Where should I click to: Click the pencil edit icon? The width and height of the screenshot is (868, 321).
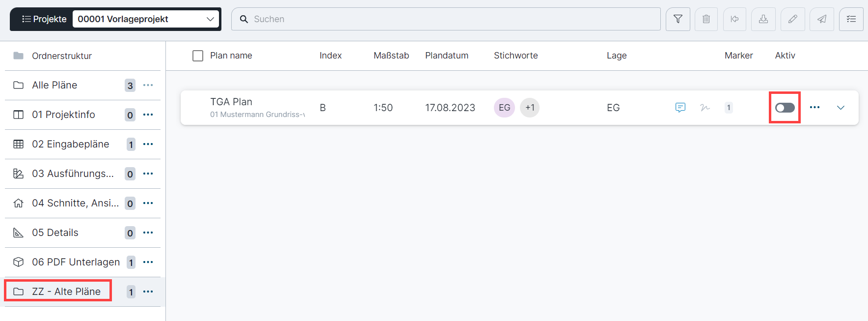pyautogui.click(x=792, y=19)
